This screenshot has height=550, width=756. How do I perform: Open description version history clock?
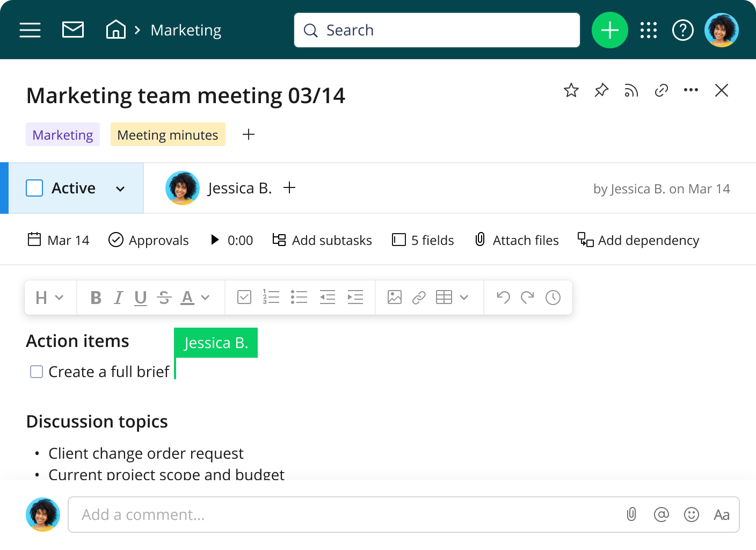[x=553, y=297]
